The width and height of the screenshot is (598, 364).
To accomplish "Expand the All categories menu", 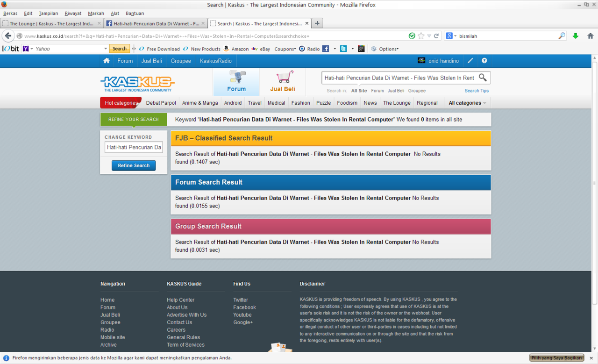I will click(467, 103).
